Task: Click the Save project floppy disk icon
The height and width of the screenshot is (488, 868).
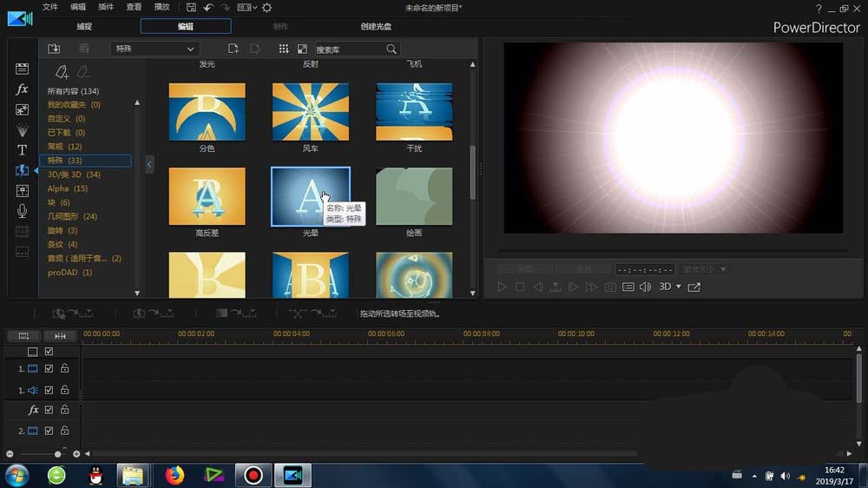Action: point(191,7)
